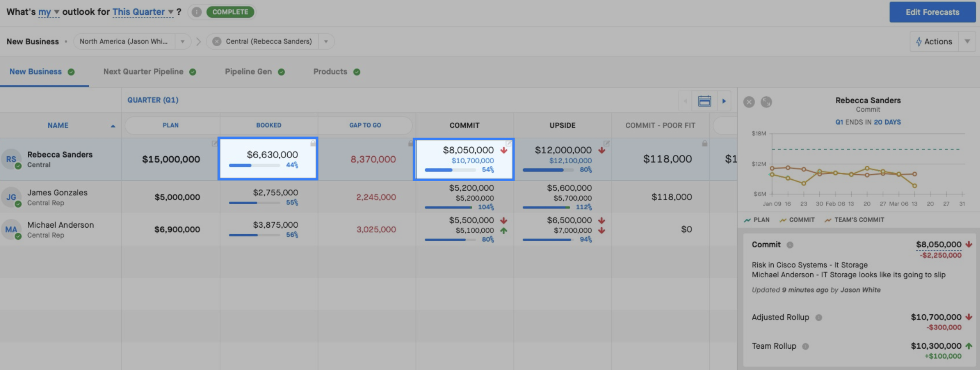Click Rebecca Sanders' RS avatar
The height and width of the screenshot is (370, 980).
[11, 159]
